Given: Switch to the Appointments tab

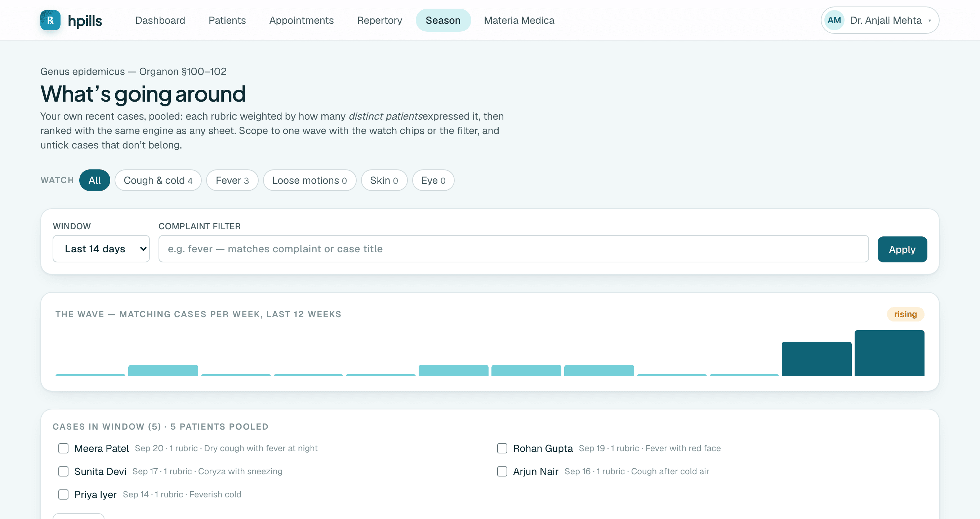Looking at the screenshot, I should 301,20.
